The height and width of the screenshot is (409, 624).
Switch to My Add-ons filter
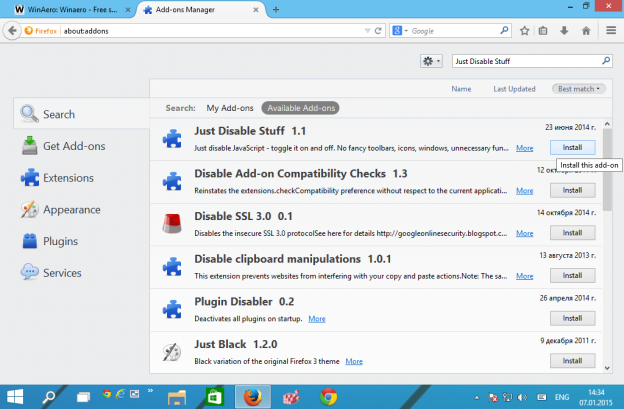pos(230,108)
